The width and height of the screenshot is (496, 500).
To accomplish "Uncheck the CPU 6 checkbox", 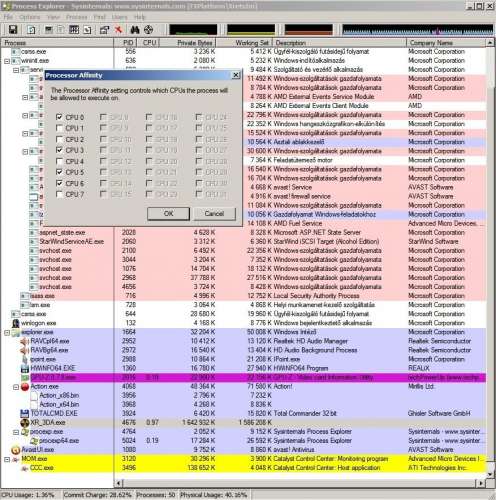I will [59, 183].
